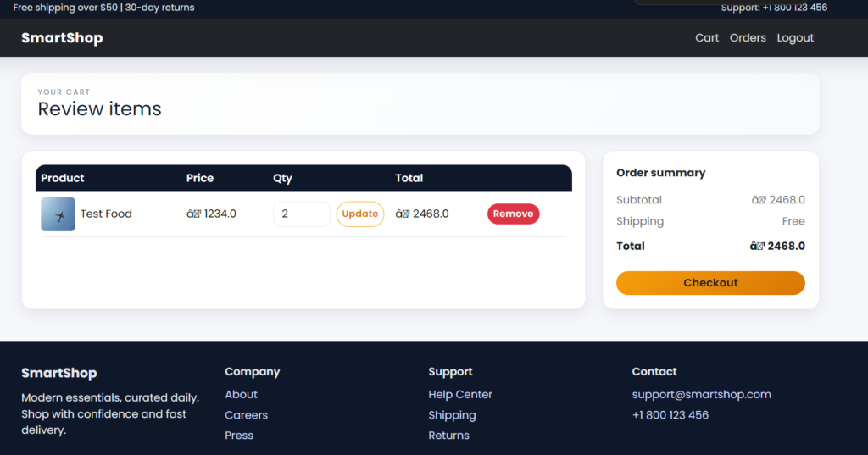Open the Test Food product thumbnail
This screenshot has width=868, height=455.
[58, 214]
